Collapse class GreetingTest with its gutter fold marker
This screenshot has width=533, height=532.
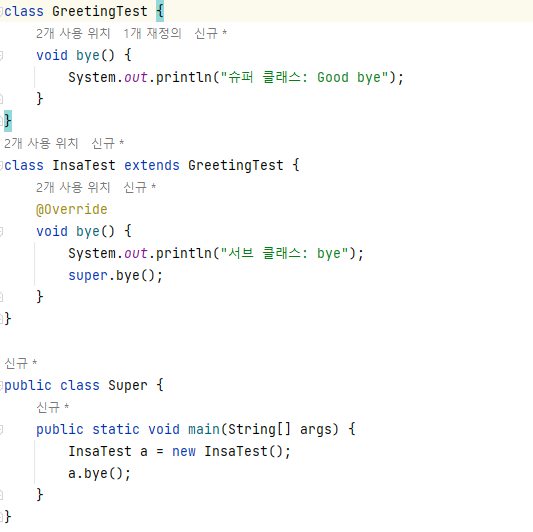(x=1, y=12)
